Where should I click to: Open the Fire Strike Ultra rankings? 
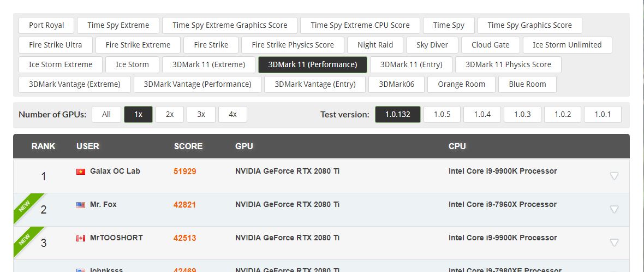(x=56, y=45)
